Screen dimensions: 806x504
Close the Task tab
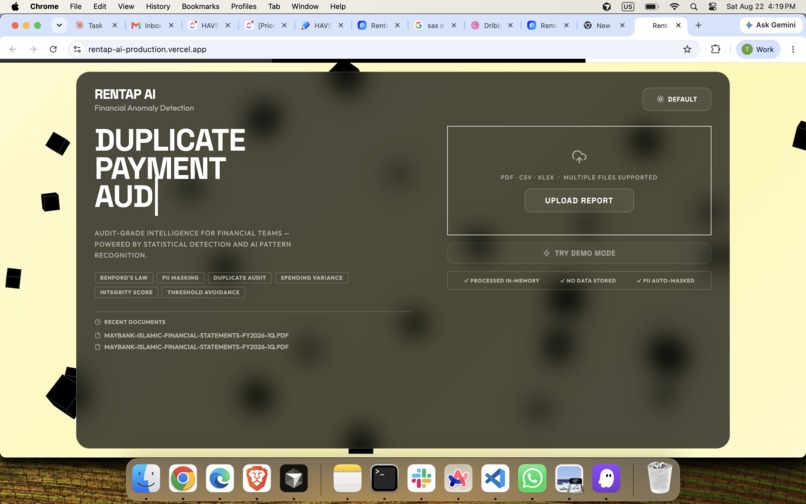coord(115,25)
